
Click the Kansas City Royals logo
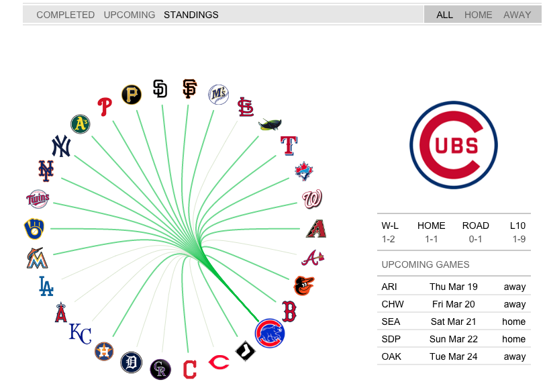[x=81, y=334]
